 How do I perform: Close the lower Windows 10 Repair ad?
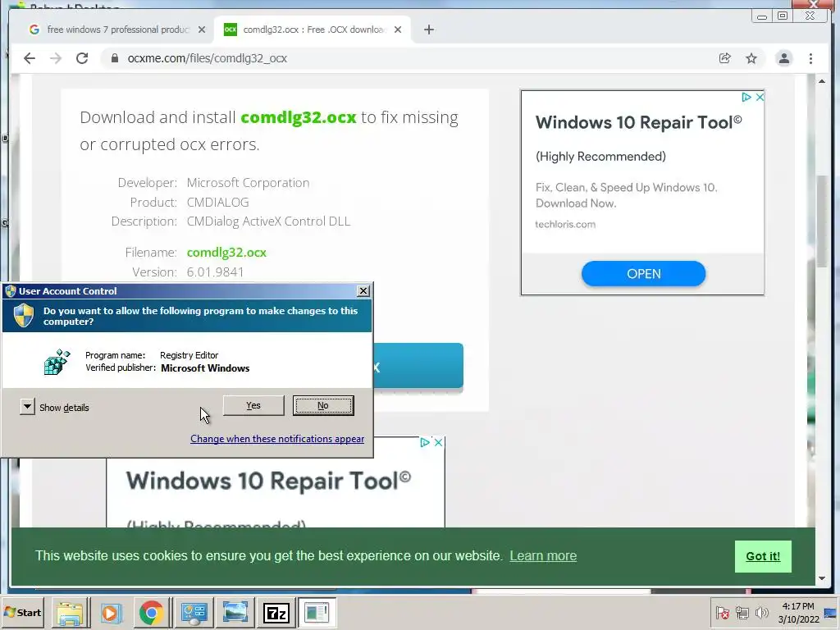(438, 442)
